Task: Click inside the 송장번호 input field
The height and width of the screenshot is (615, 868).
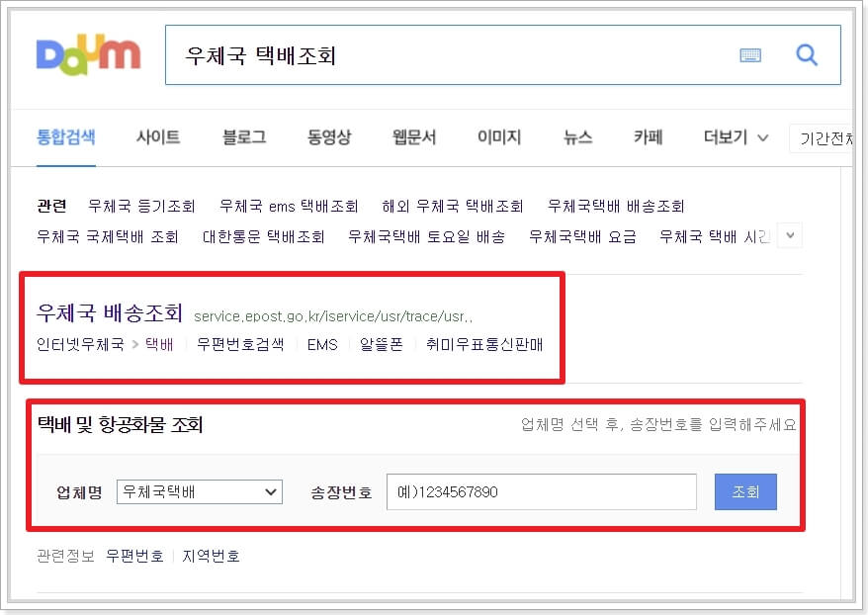Action: (540, 491)
